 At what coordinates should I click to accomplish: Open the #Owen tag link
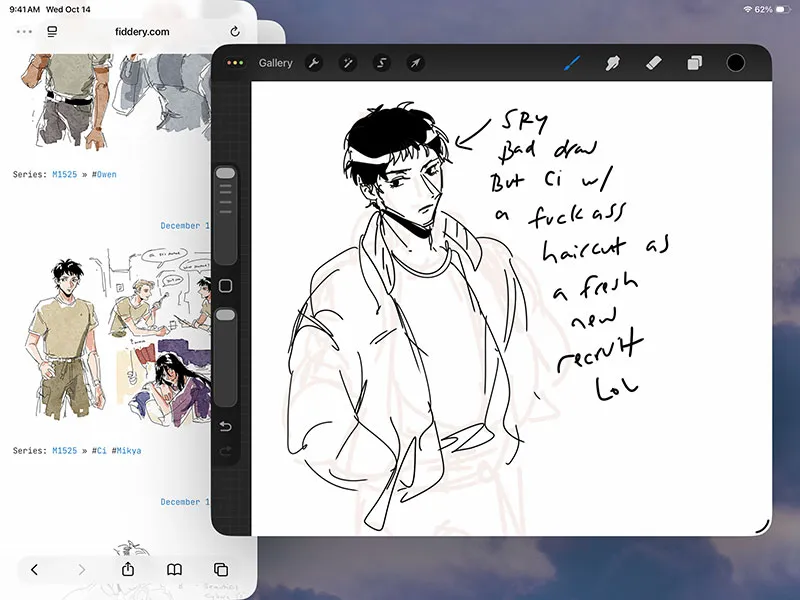point(104,174)
